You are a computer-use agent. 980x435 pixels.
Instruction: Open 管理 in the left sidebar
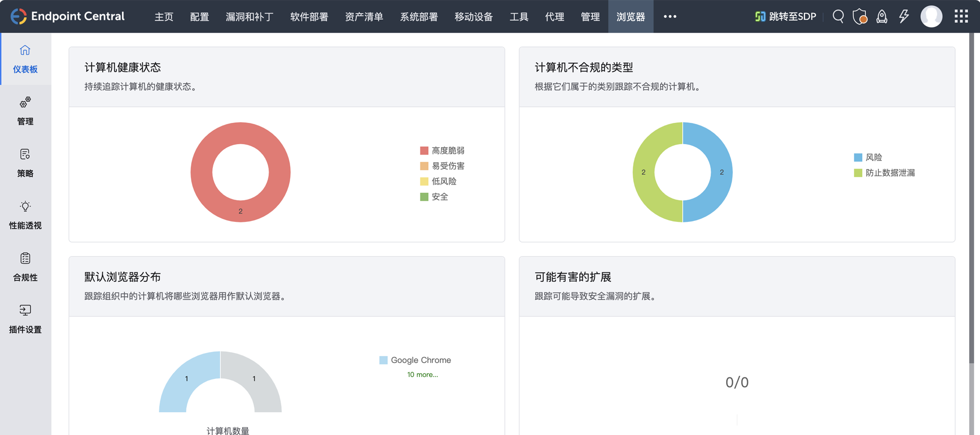tap(25, 111)
